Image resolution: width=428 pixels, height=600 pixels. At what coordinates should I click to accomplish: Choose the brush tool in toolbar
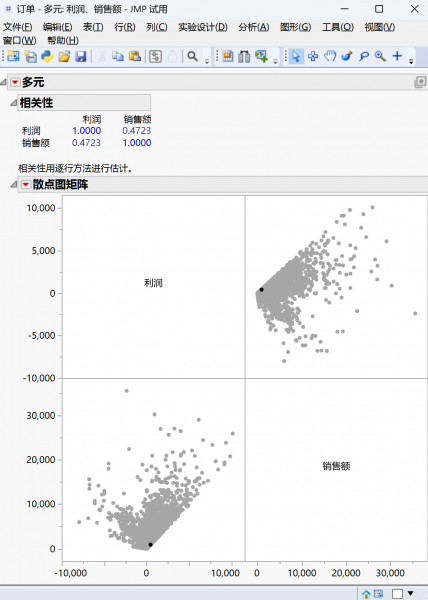coord(347,56)
